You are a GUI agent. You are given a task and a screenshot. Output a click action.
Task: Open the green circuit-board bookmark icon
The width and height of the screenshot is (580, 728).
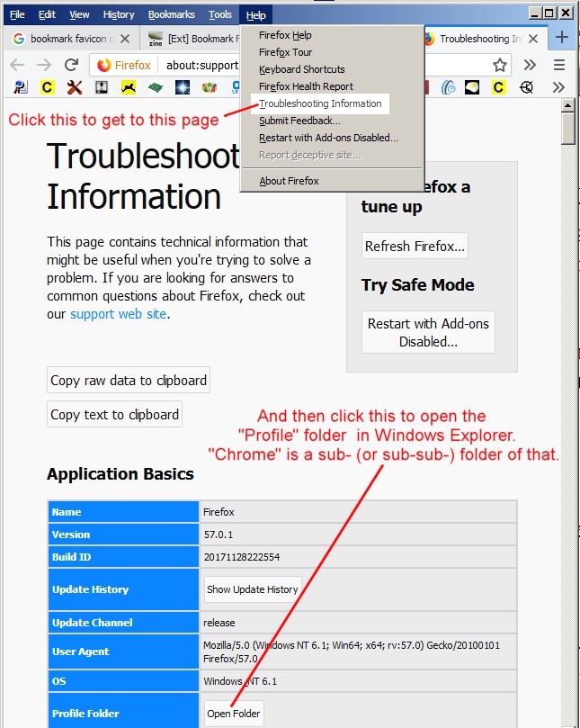coord(156,87)
